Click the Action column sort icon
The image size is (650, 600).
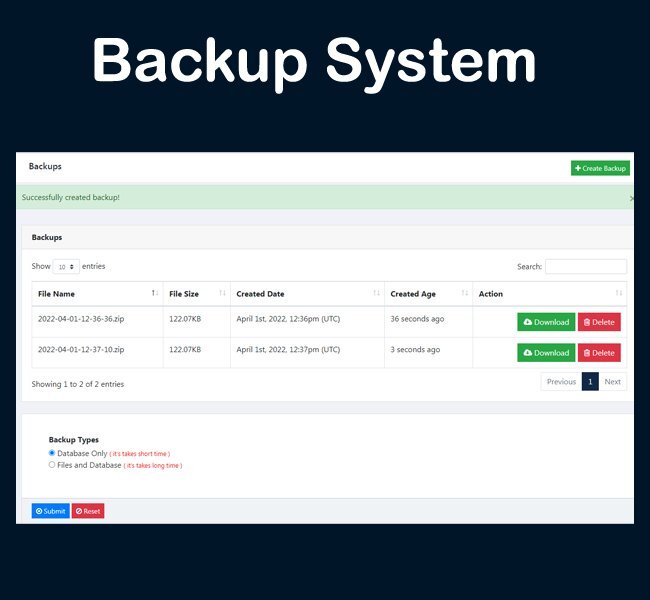pyautogui.click(x=619, y=294)
